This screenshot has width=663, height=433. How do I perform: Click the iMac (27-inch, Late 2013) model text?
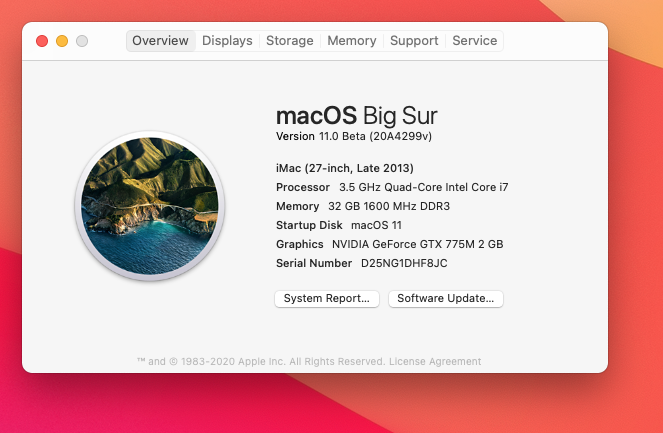345,168
